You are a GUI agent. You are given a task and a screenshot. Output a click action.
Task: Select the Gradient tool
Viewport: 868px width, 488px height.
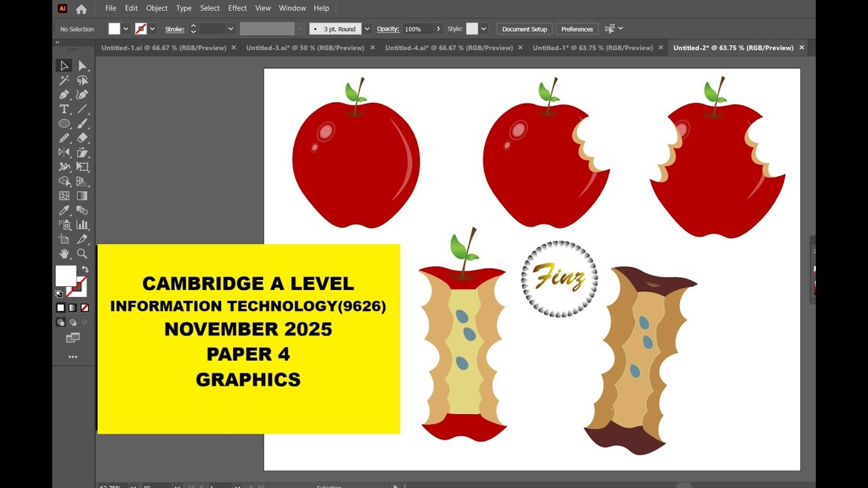point(82,196)
